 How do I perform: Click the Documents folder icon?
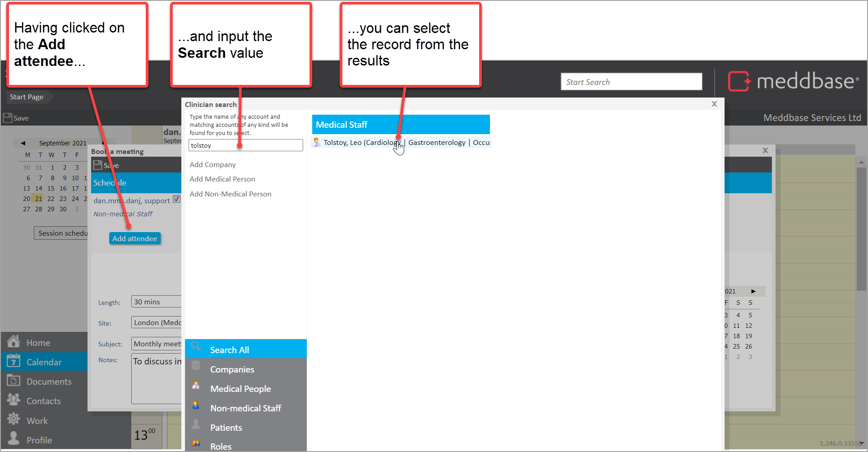click(14, 381)
